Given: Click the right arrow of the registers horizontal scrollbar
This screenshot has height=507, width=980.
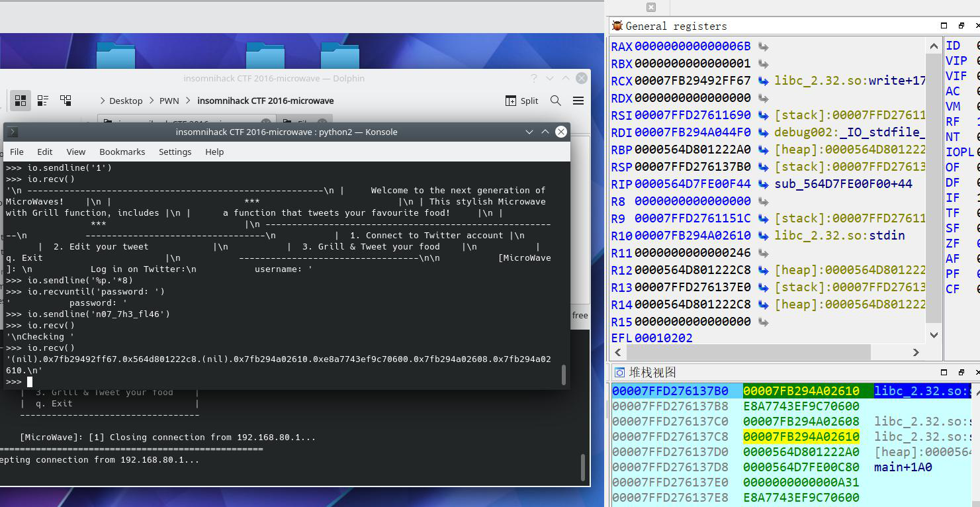Looking at the screenshot, I should [x=916, y=352].
